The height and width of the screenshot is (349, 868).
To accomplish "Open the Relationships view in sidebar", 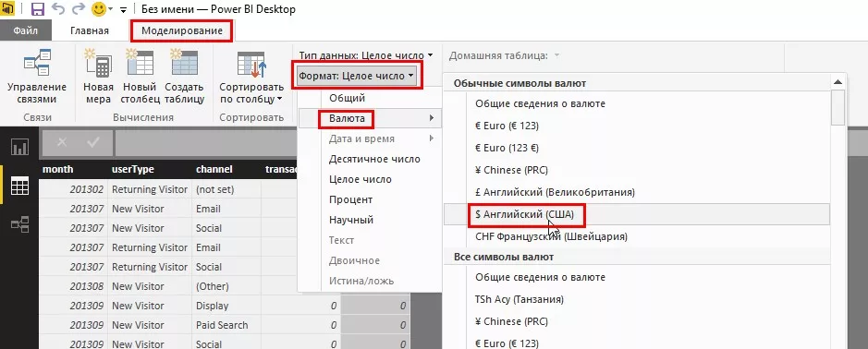I will click(19, 224).
